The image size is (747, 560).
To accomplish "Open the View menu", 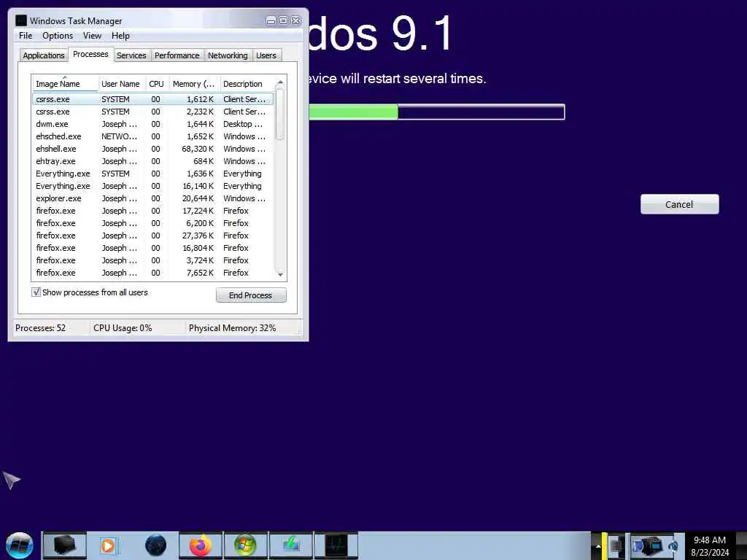I will [x=92, y=36].
